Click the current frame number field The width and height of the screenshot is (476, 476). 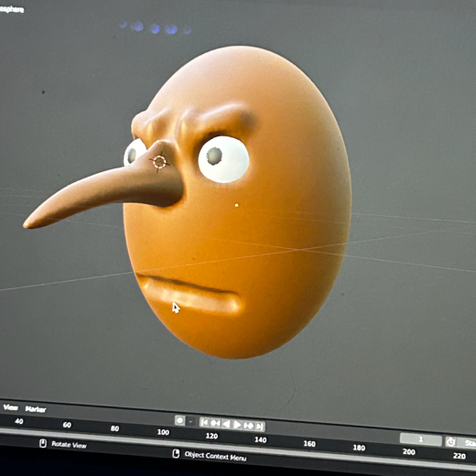click(x=421, y=439)
